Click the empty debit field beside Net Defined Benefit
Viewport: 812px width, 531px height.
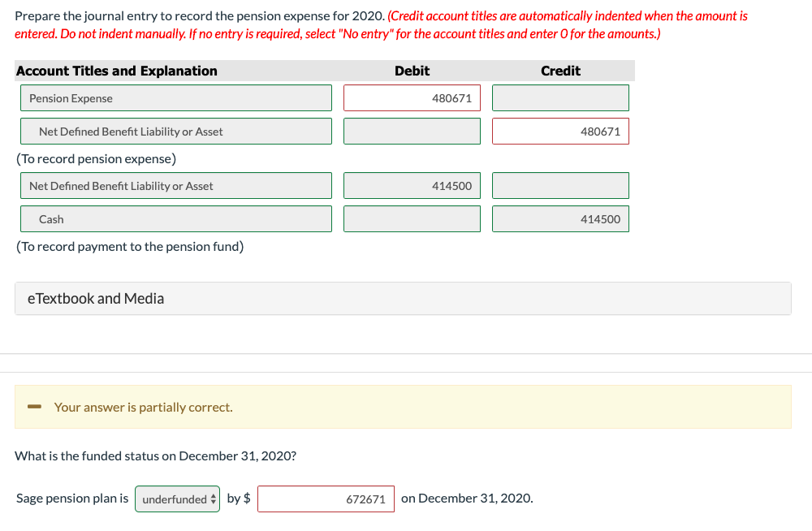pos(412,131)
